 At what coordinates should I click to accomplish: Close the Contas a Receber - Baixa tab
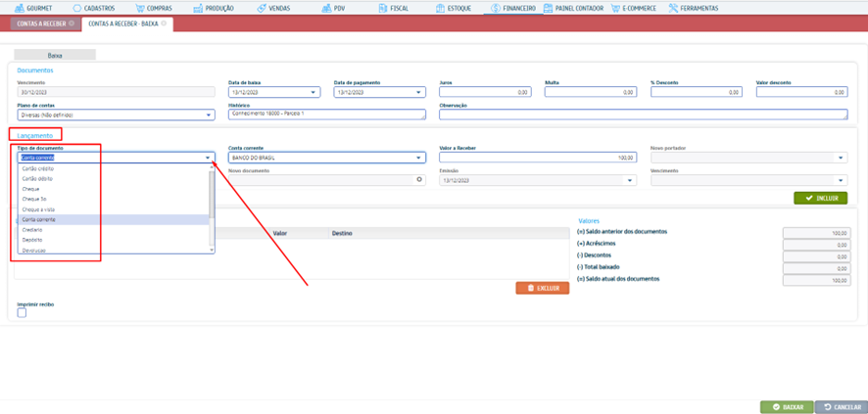click(x=164, y=23)
